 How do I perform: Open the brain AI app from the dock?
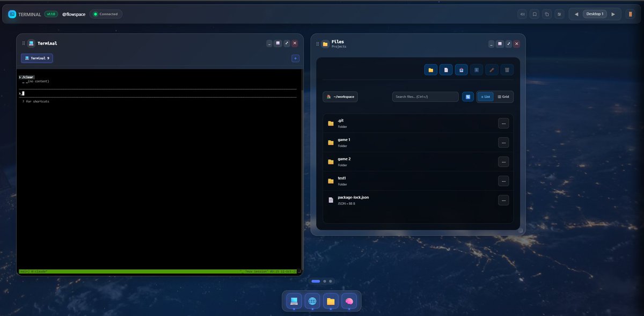click(x=349, y=301)
